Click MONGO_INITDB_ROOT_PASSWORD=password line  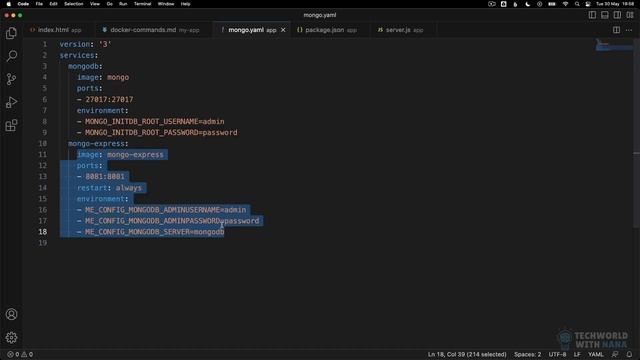tap(161, 133)
